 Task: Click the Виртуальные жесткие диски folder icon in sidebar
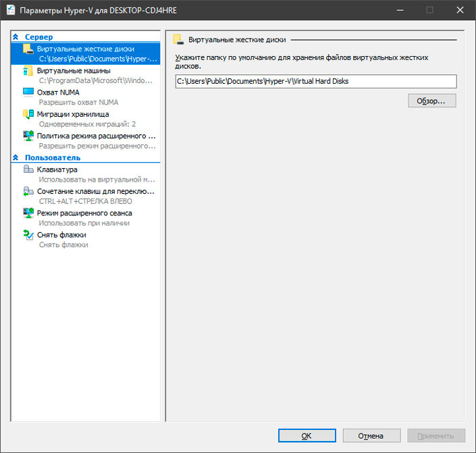point(28,49)
